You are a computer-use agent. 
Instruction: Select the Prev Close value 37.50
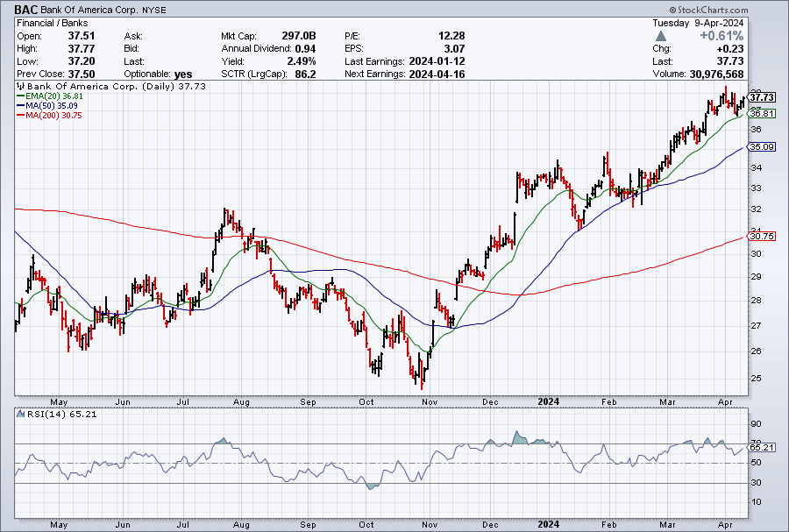point(81,74)
